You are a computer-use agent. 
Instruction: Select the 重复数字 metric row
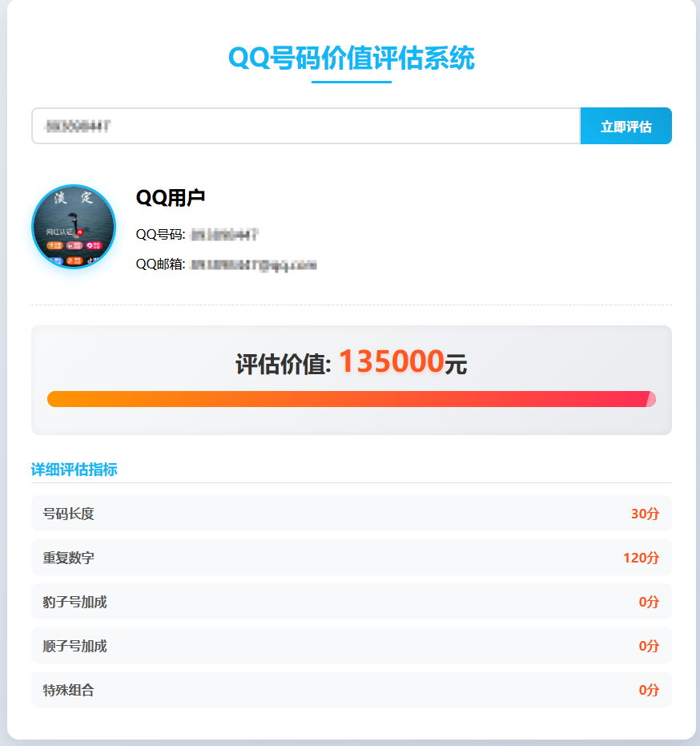(x=350, y=558)
